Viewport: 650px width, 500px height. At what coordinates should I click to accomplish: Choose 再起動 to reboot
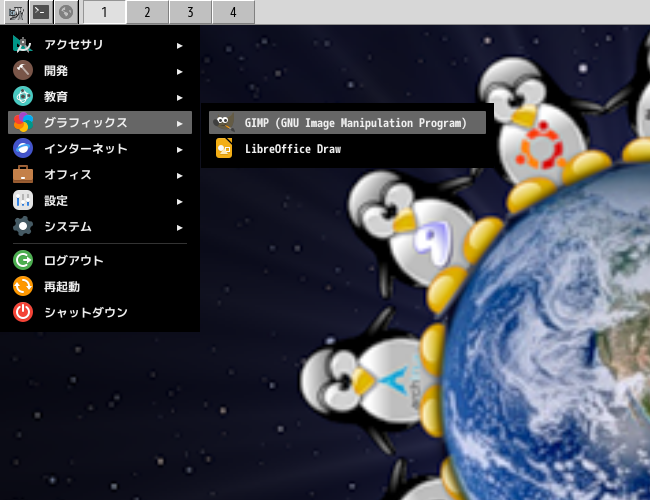pyautogui.click(x=100, y=286)
